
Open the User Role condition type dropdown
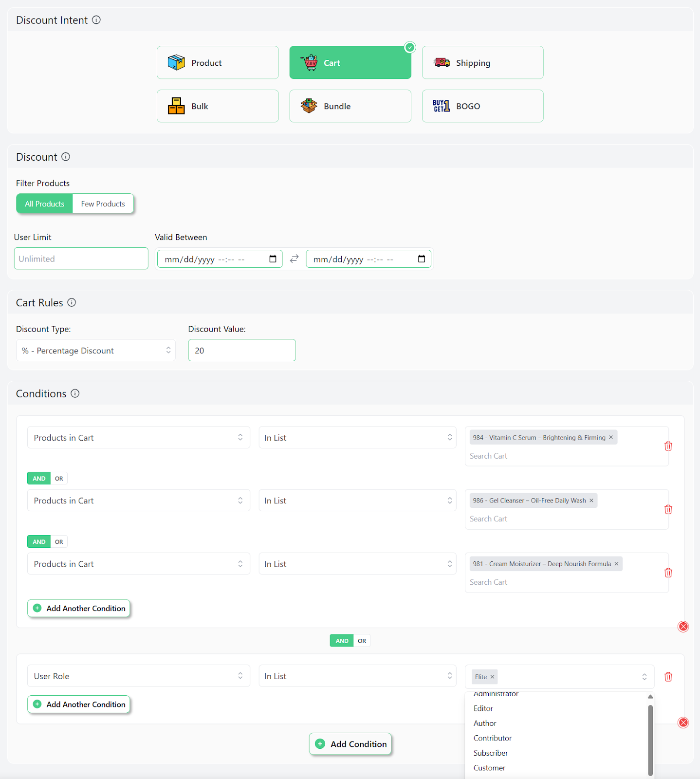click(x=139, y=676)
